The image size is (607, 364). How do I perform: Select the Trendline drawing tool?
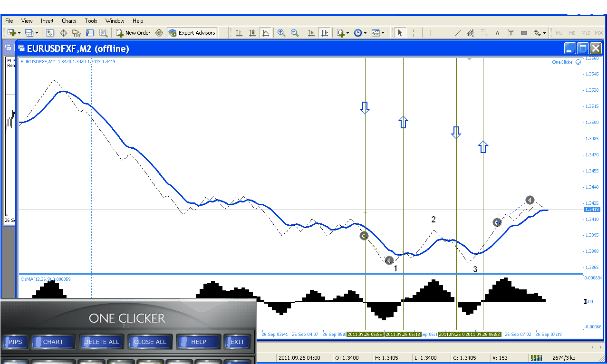tap(457, 33)
